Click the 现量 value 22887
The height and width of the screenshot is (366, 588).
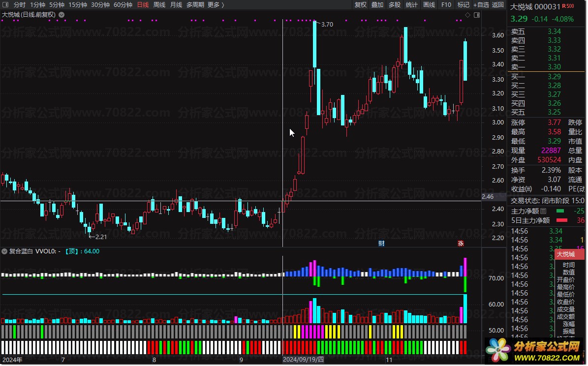pyautogui.click(x=551, y=151)
